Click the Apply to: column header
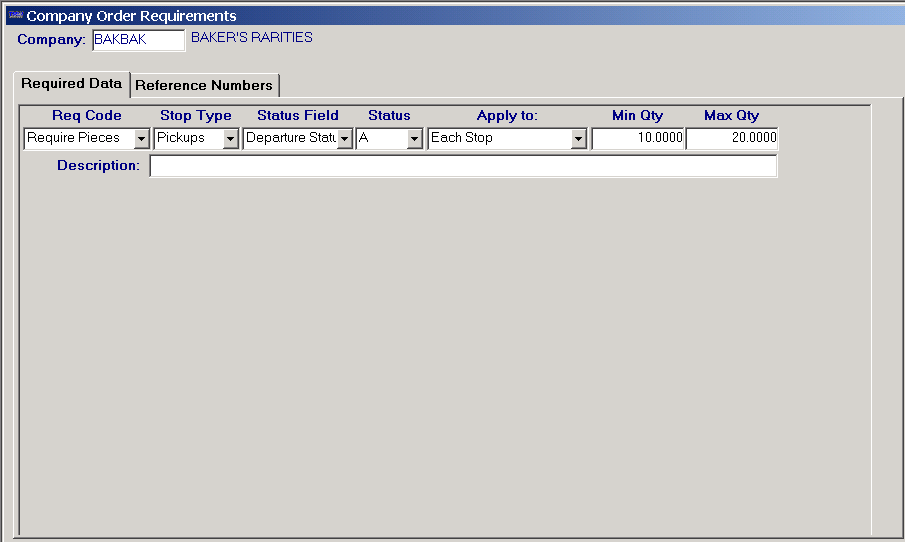The width and height of the screenshot is (905, 542). (x=507, y=115)
